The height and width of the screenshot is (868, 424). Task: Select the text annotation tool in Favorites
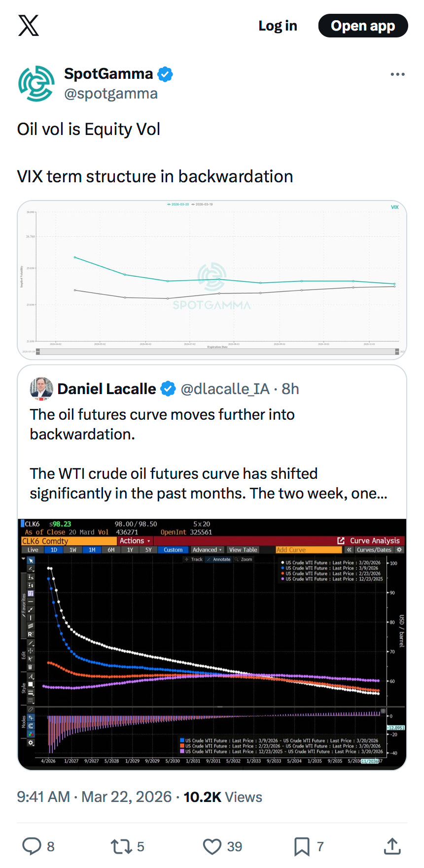click(30, 593)
